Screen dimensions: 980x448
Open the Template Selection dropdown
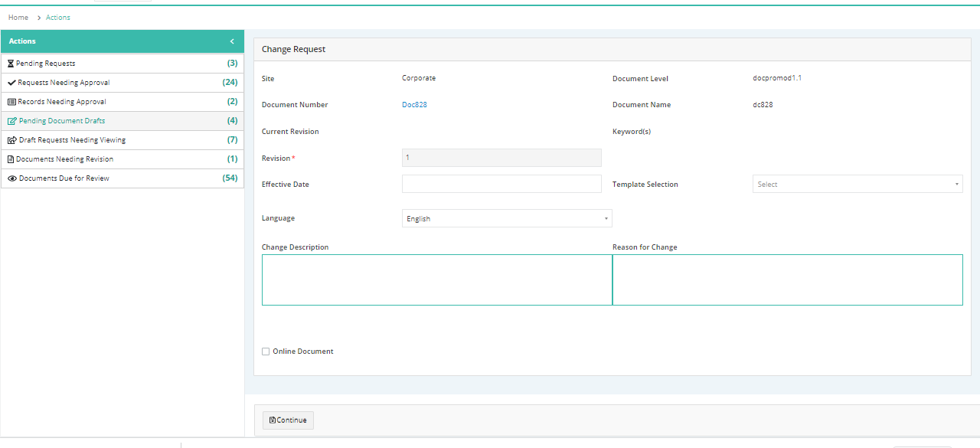click(x=857, y=184)
